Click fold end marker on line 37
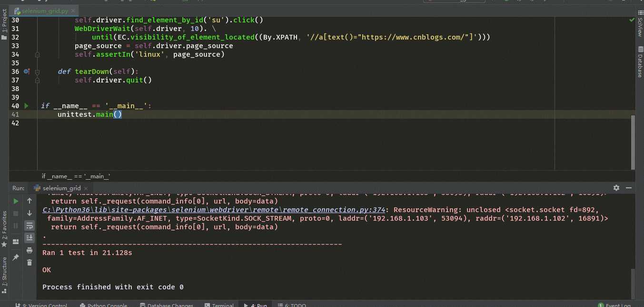Viewport: 644px width, 307px height. tap(37, 80)
